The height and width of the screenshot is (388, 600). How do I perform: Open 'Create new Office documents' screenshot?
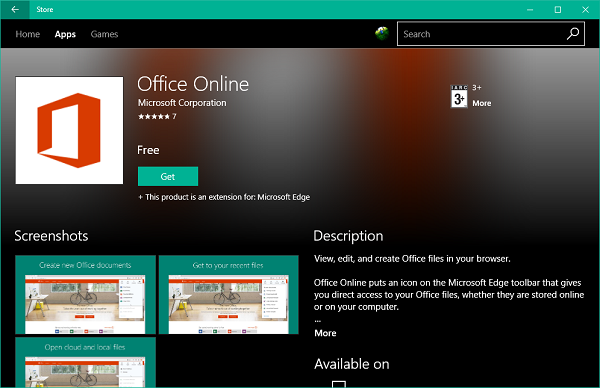click(85, 295)
